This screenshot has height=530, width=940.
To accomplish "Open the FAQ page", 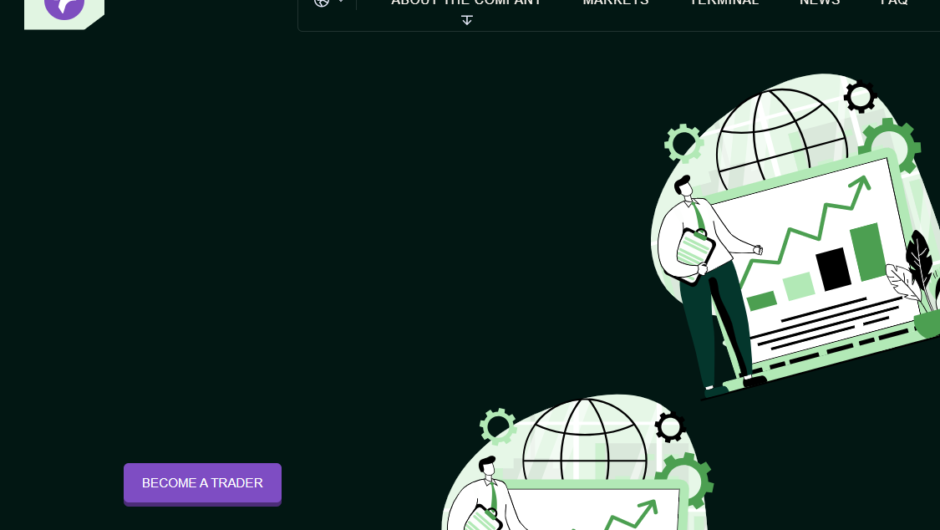I will tap(894, 3).
